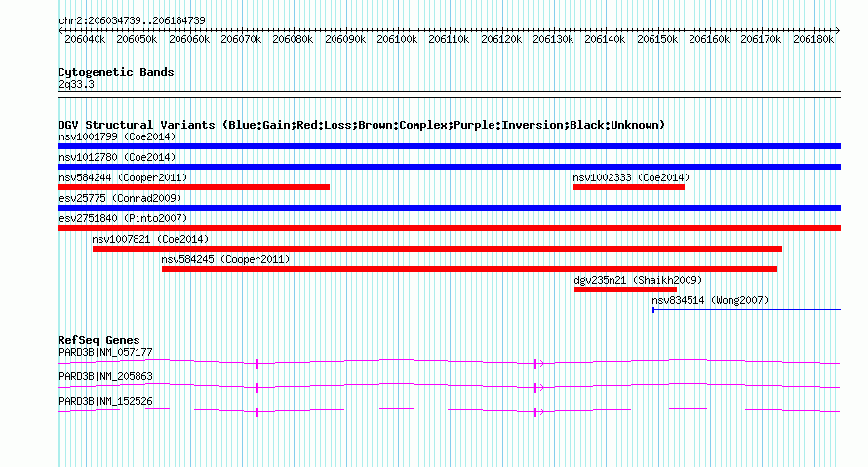Click the nsv1001799 (Coe2014) label
The image size is (868, 467).
pyautogui.click(x=117, y=136)
